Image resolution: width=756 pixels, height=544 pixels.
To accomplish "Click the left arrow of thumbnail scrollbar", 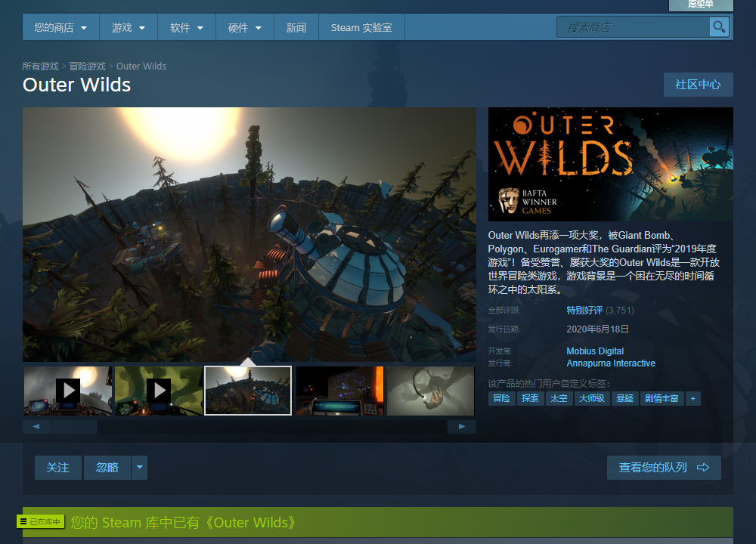I will click(36, 426).
